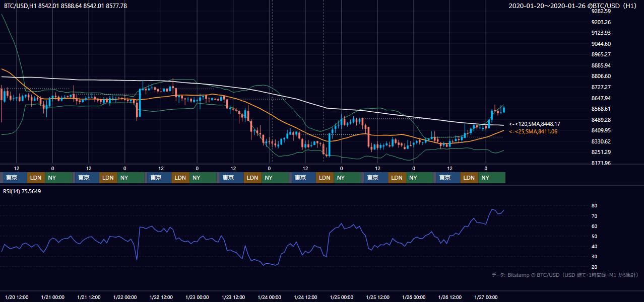Image resolution: width=644 pixels, height=302 pixels.
Task: Pick the 8489.28 price level label
Action: (601, 120)
